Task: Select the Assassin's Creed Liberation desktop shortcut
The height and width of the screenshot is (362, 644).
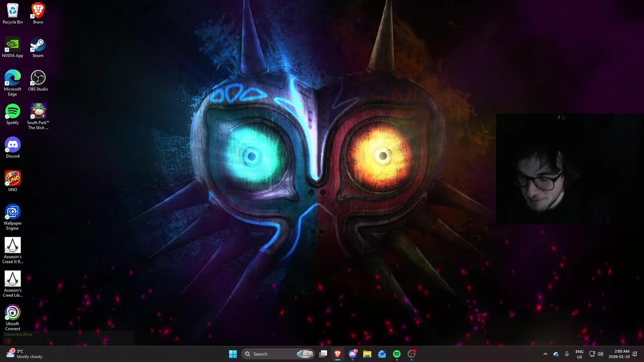Action: tap(13, 285)
